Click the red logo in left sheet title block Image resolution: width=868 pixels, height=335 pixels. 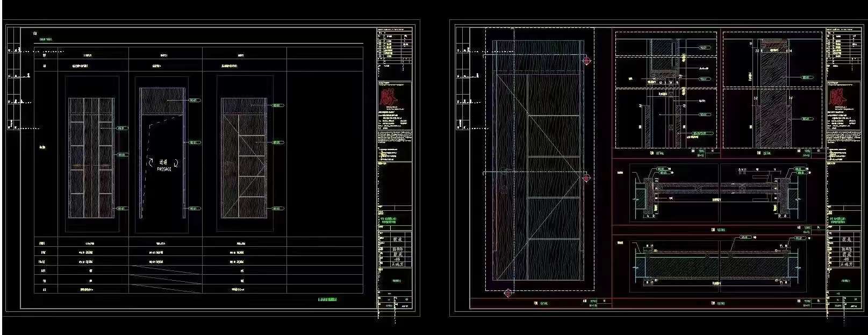pos(386,99)
